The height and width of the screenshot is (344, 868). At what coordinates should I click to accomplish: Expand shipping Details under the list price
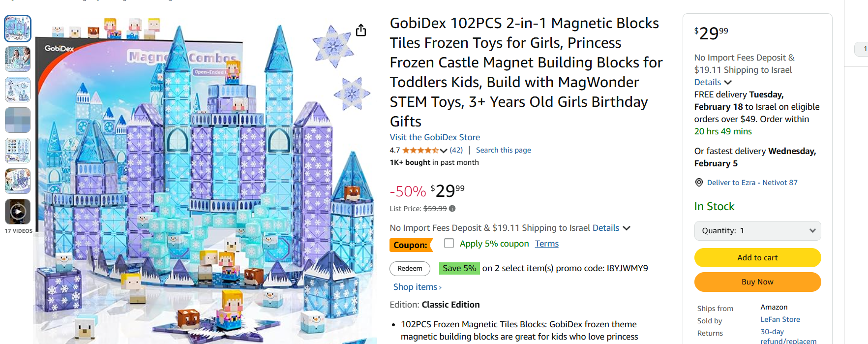point(611,228)
